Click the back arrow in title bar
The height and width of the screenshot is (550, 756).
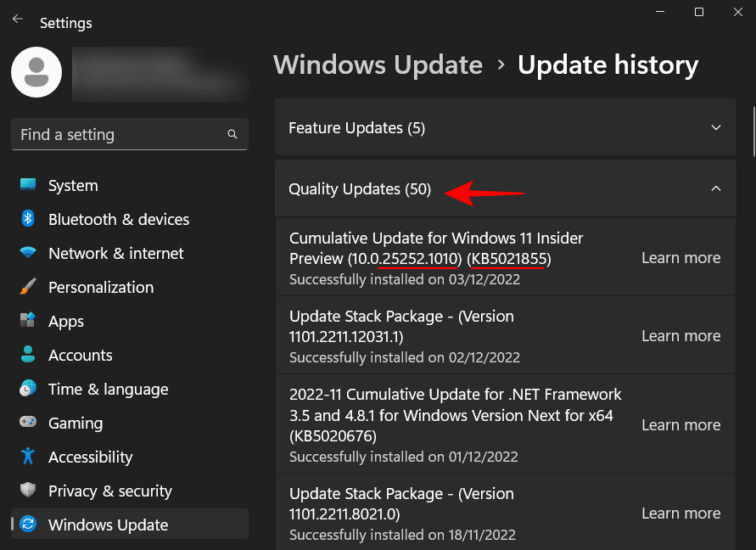click(x=17, y=17)
